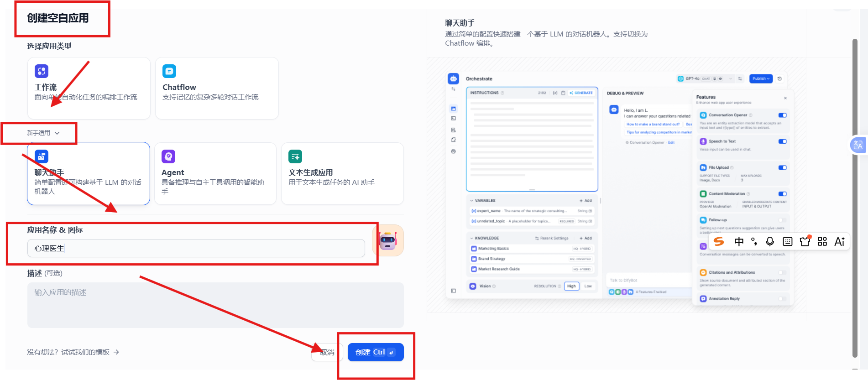Click the Vision eye icon in preview
868x380 pixels.
click(473, 286)
